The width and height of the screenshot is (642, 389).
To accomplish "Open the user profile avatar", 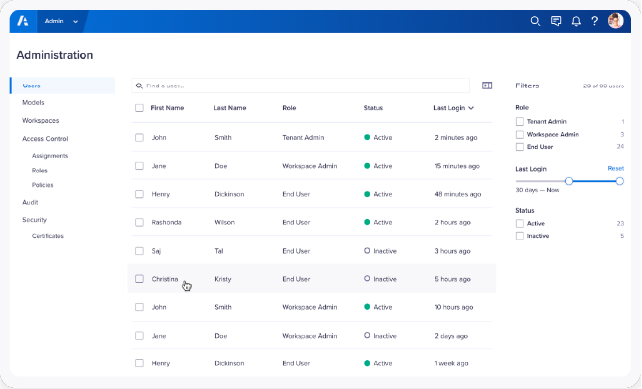I will 615,20.
